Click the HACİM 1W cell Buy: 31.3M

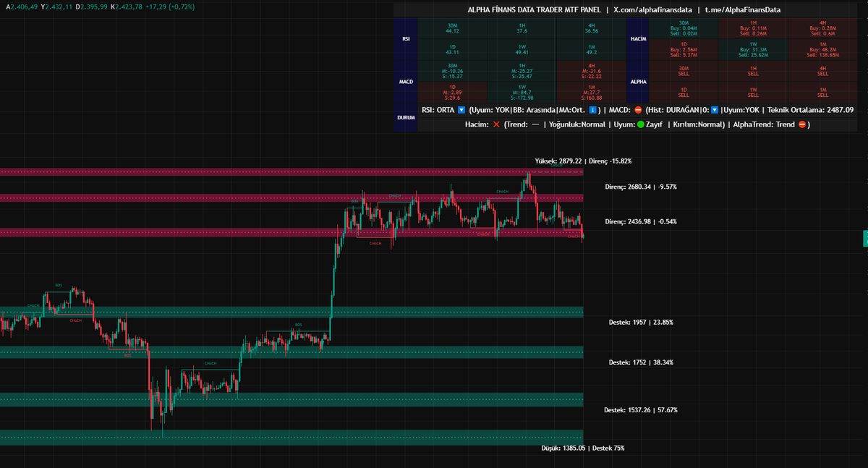[753, 49]
